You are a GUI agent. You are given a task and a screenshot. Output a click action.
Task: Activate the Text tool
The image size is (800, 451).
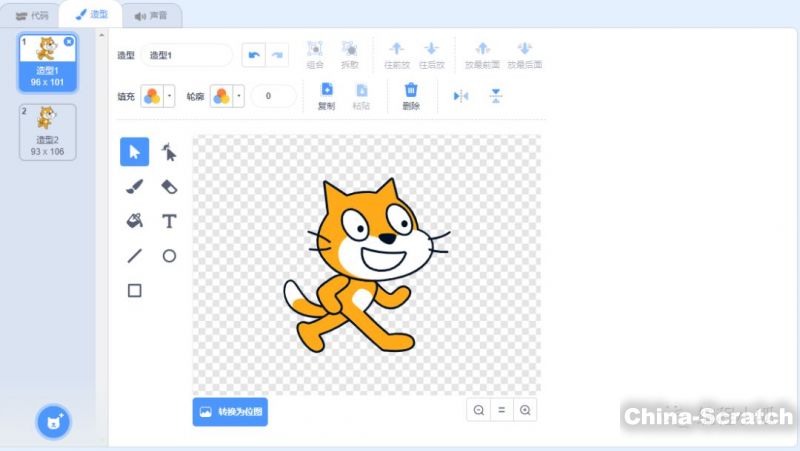point(169,221)
